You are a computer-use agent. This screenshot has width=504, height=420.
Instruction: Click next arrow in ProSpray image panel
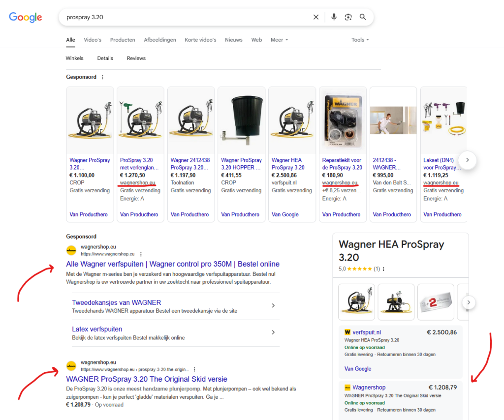click(469, 302)
